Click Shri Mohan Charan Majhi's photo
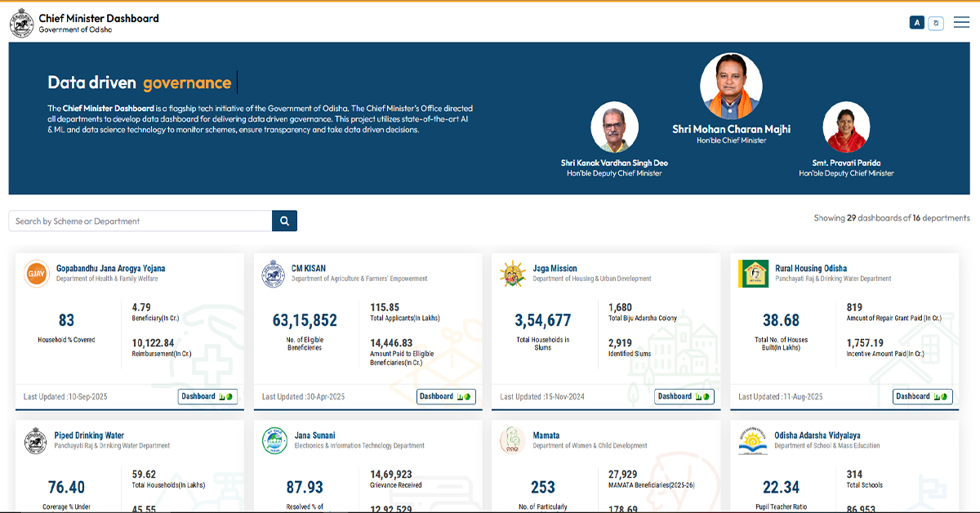Screen dimensions: 980x513 (731, 87)
